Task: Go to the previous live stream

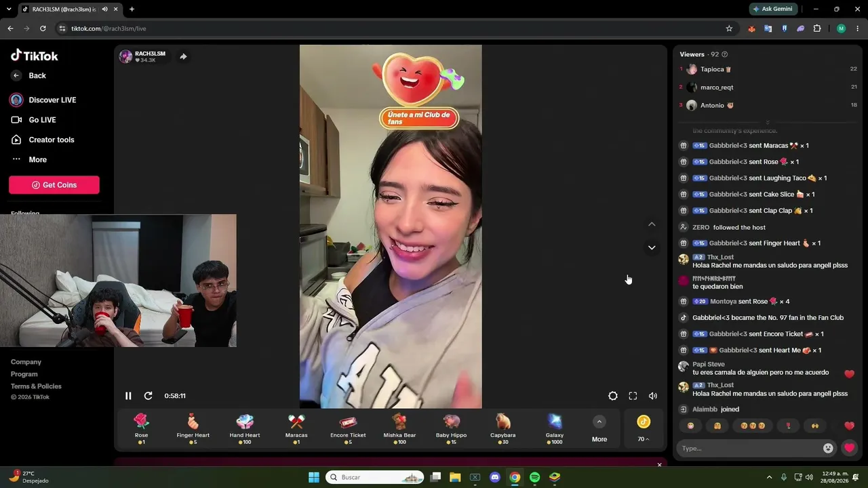Action: 652,224
